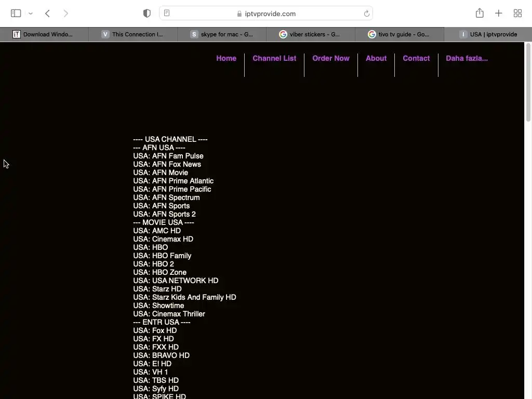Screen dimensions: 532x399
Task: Select the 'USA: AFN Prime Pacific' line
Action: [172, 189]
